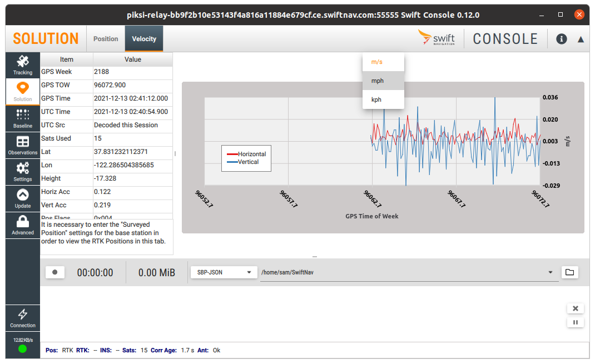
Task: Open the Tracking panel
Action: click(x=23, y=65)
